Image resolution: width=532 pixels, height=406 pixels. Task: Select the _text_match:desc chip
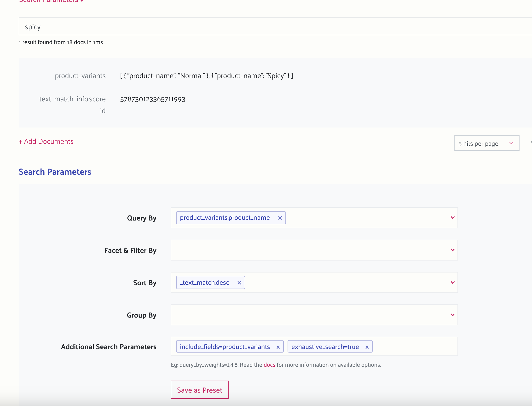pos(205,283)
